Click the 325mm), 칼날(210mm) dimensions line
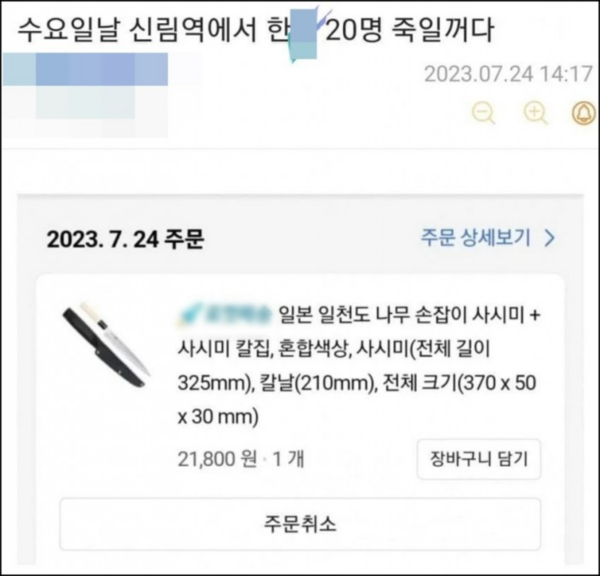The width and height of the screenshot is (600, 576). 357,383
